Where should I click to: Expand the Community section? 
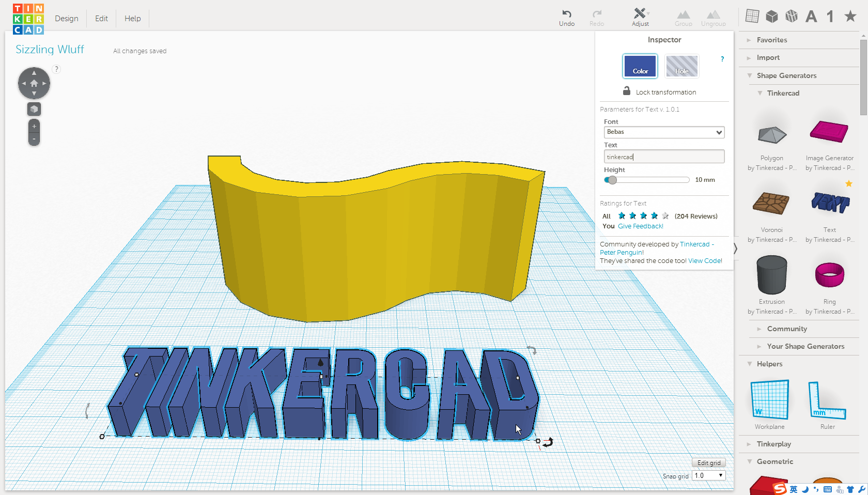pyautogui.click(x=787, y=329)
